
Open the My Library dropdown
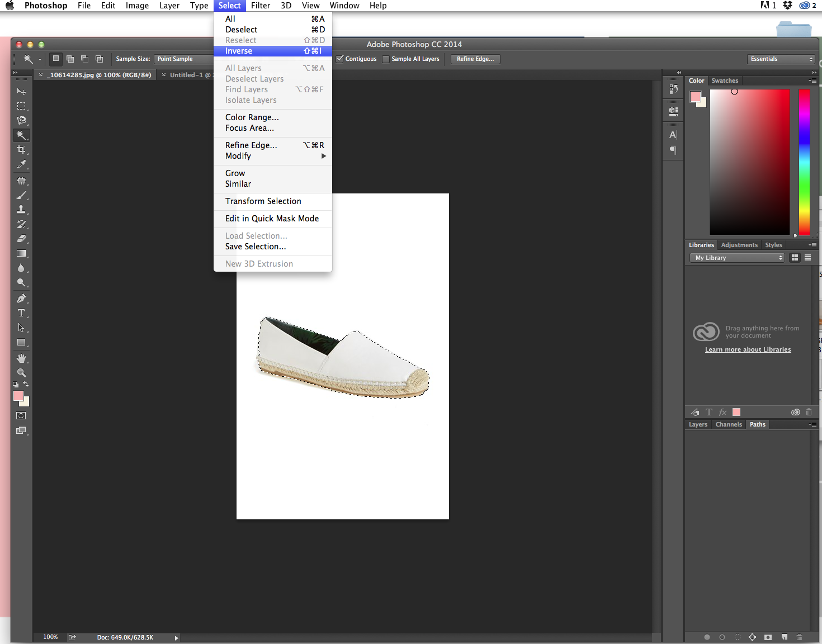pos(738,258)
